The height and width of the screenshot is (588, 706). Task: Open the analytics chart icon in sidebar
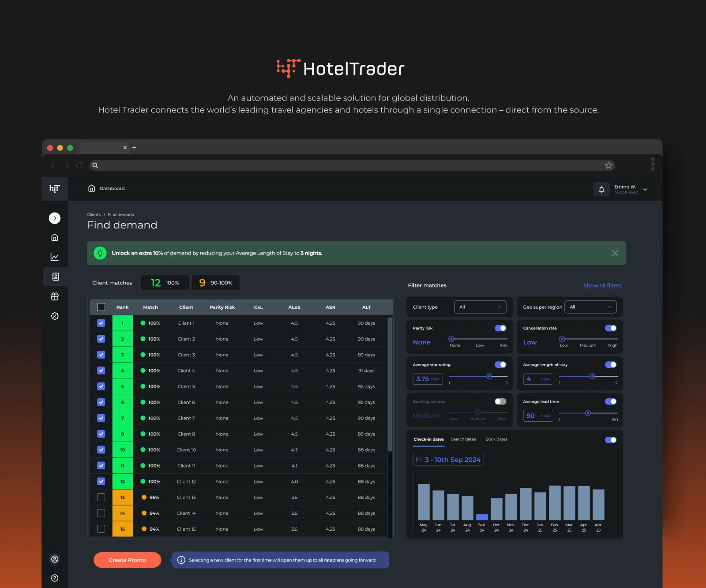coord(55,257)
